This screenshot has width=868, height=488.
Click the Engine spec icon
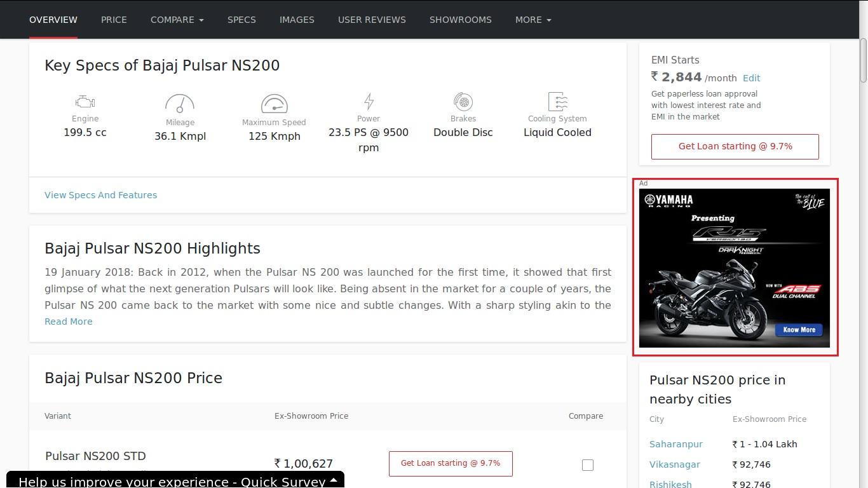coord(85,102)
